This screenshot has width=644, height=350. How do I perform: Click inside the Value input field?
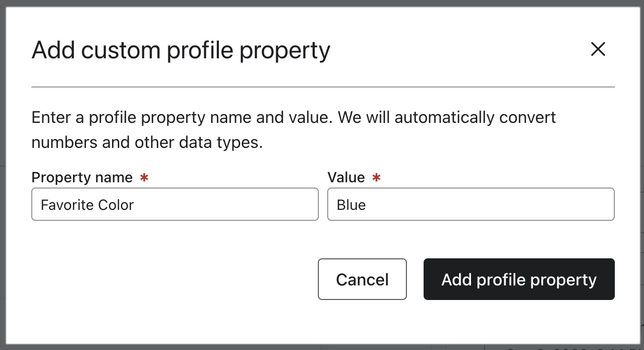pos(470,204)
